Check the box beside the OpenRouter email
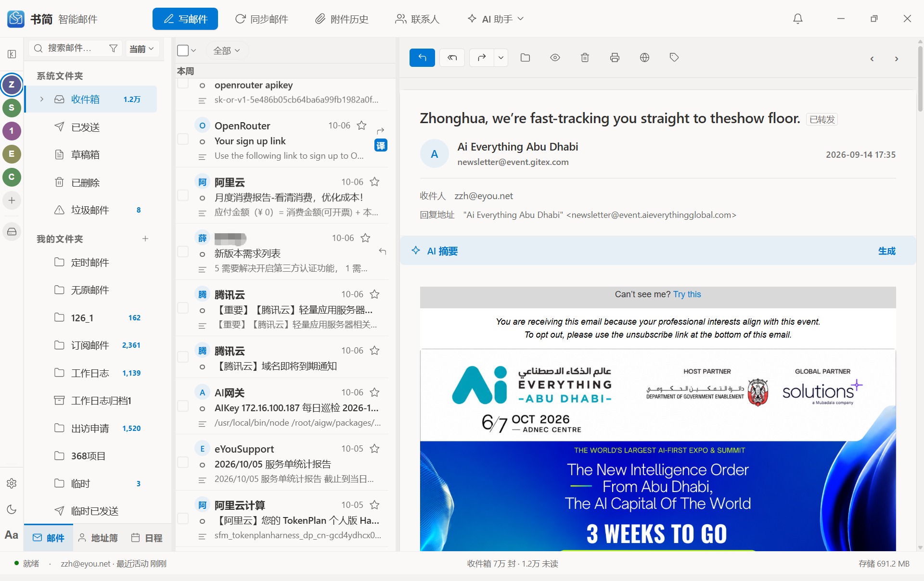 coord(183,139)
